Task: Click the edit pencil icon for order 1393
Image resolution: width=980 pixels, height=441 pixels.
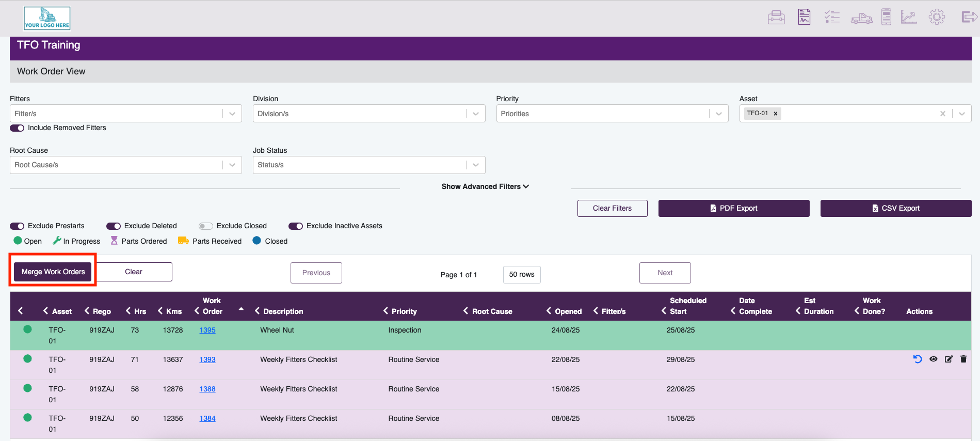Action: coord(949,359)
